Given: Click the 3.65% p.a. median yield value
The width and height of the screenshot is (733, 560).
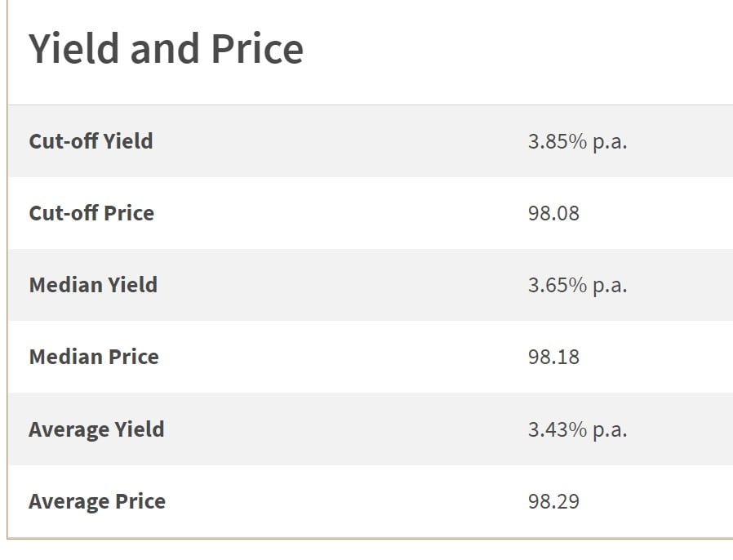Looking at the screenshot, I should [577, 285].
